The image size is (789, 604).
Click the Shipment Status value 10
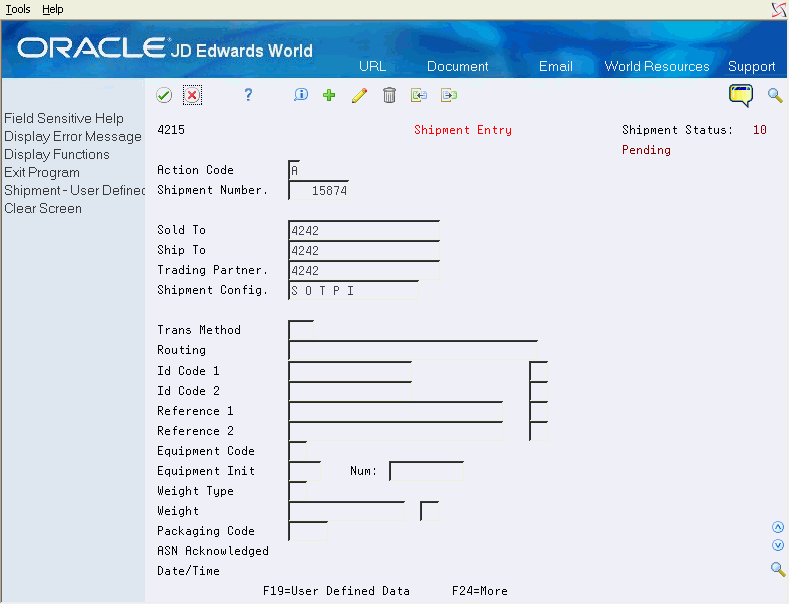tap(759, 130)
